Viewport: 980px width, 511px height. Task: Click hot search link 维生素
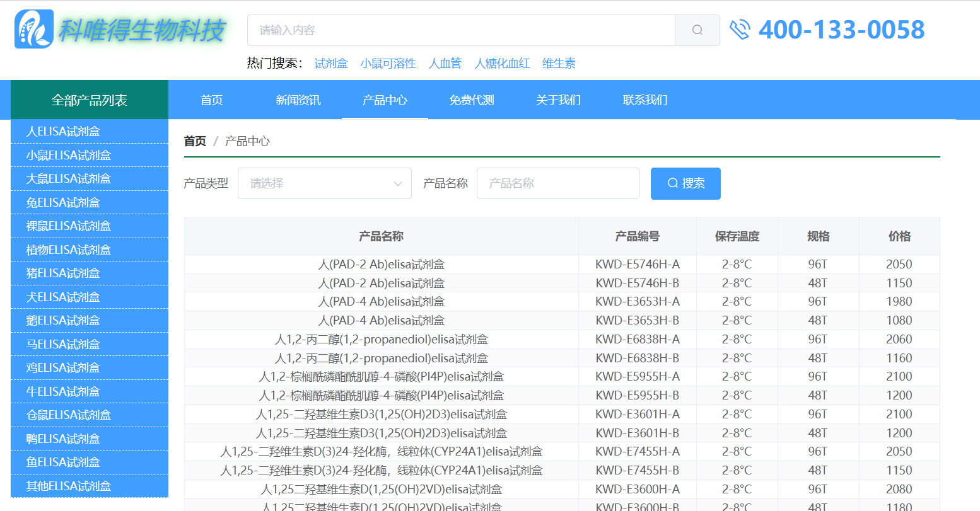click(559, 63)
